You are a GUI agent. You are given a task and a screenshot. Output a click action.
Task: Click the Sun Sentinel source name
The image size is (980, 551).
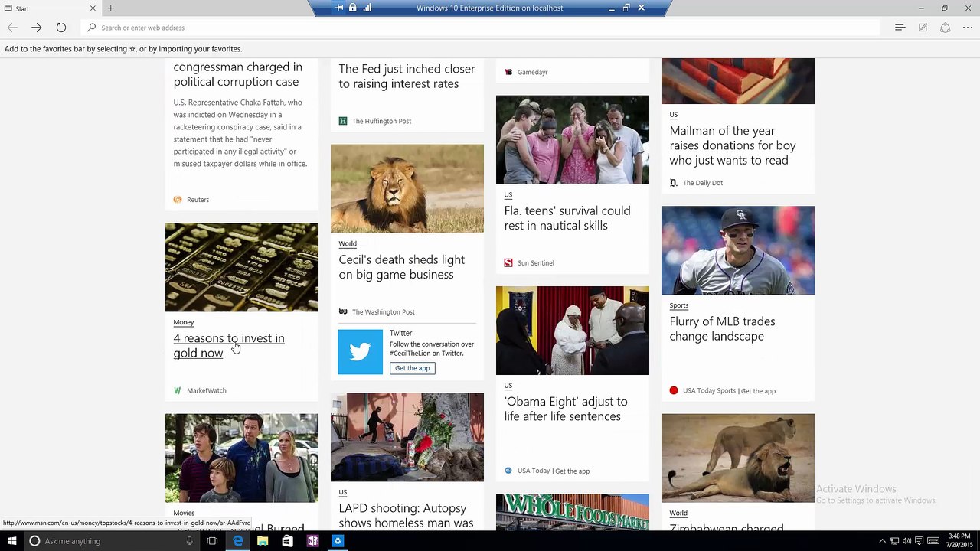536,262
